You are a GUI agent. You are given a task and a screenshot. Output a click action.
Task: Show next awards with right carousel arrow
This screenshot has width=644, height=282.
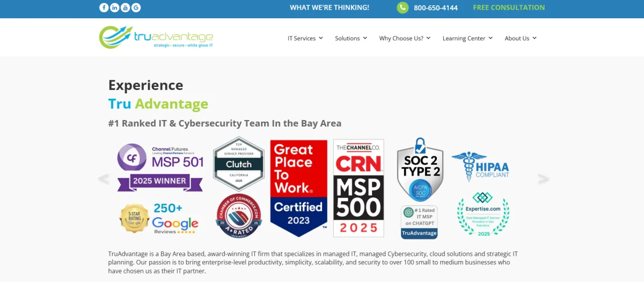(544, 179)
